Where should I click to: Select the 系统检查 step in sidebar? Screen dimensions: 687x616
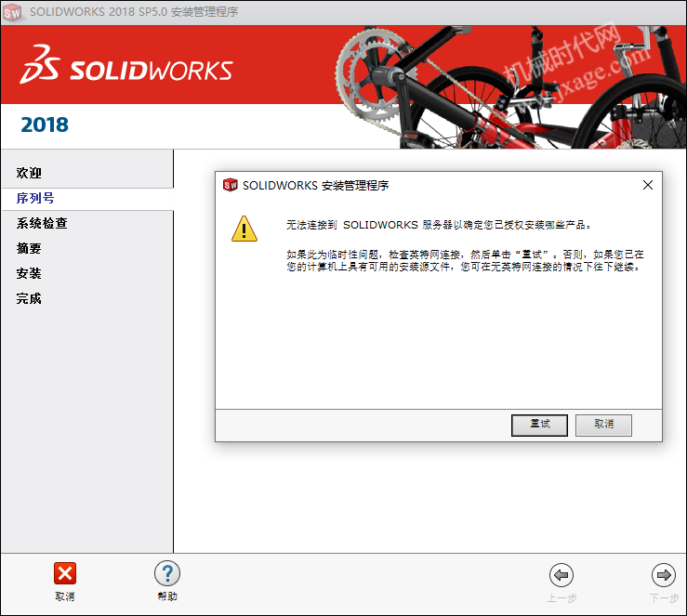click(x=42, y=223)
